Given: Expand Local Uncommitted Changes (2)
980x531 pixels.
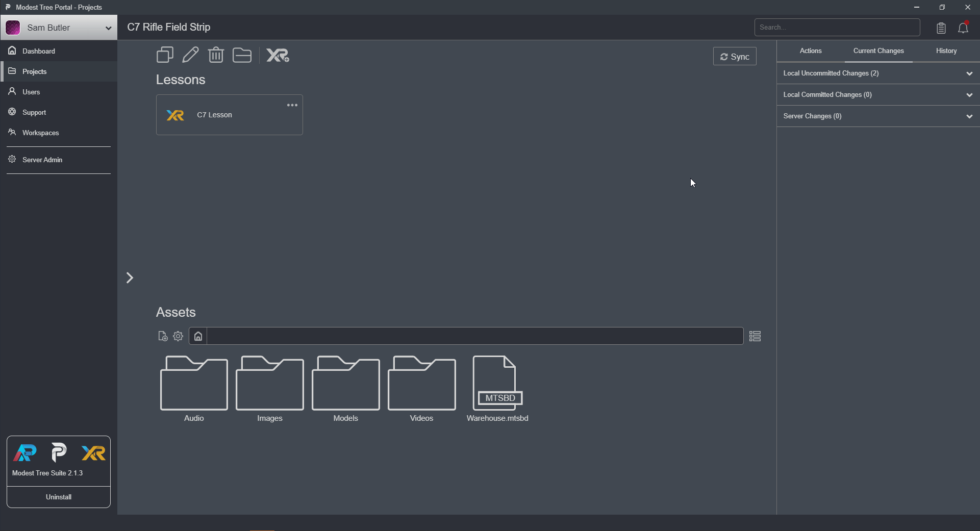Looking at the screenshot, I should (x=878, y=73).
